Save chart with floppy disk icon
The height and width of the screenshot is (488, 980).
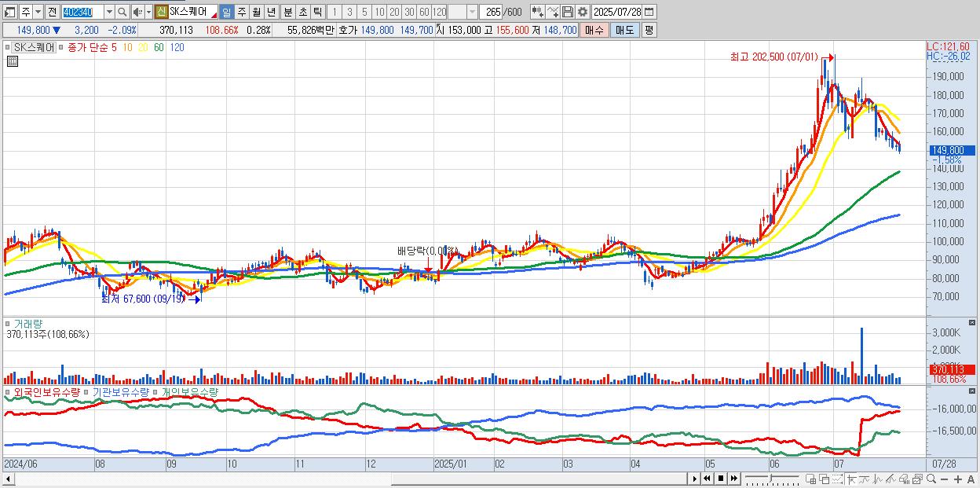pyautogui.click(x=568, y=12)
